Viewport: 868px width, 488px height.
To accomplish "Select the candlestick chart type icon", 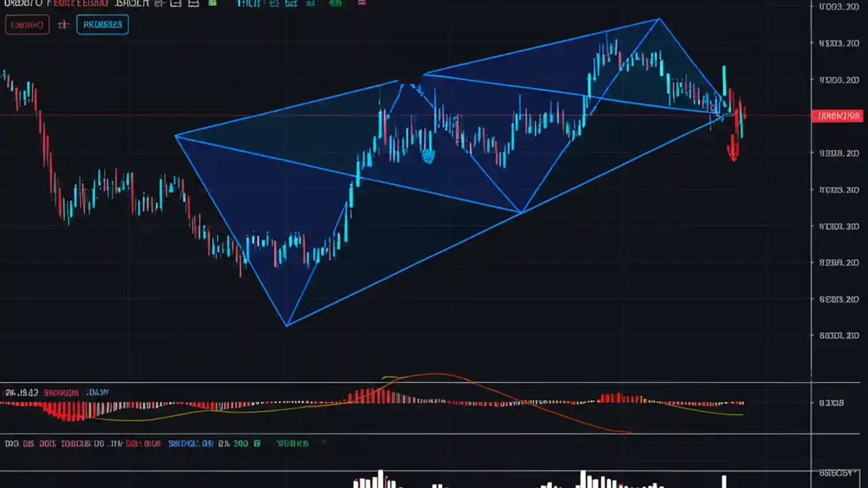I will coord(159,3).
